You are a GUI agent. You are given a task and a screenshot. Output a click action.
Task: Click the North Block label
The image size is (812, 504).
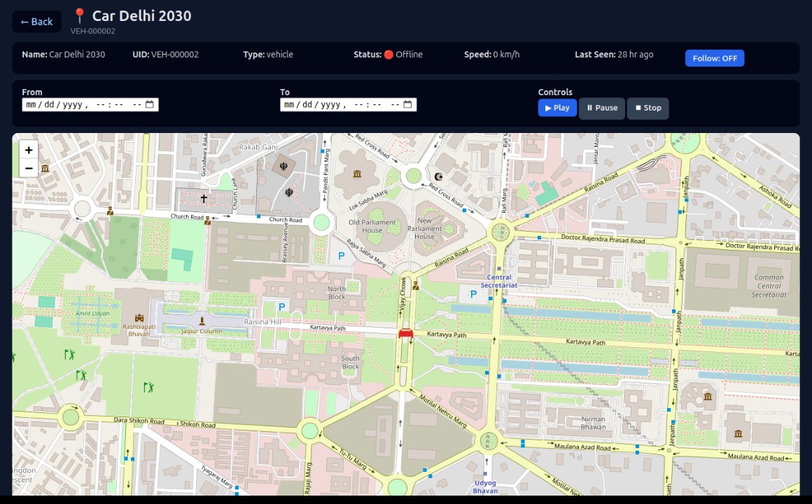point(337,293)
